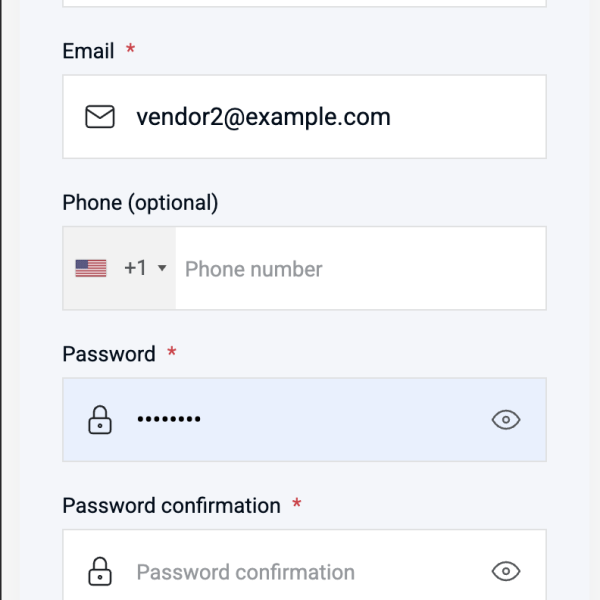
Task: Toggle visibility of Password confirmation field
Action: (507, 572)
